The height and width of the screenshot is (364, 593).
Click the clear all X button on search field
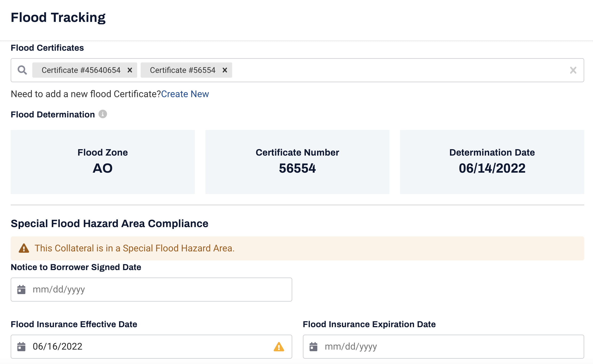[x=574, y=70]
